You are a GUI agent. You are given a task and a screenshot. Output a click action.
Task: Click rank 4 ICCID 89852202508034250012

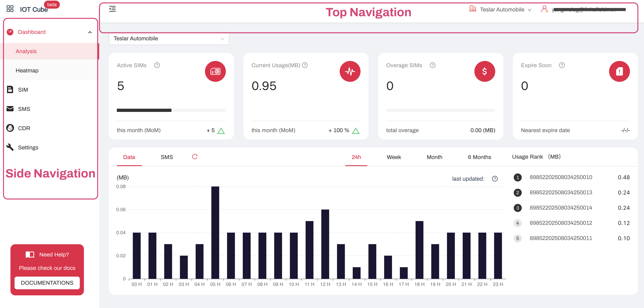(x=561, y=223)
